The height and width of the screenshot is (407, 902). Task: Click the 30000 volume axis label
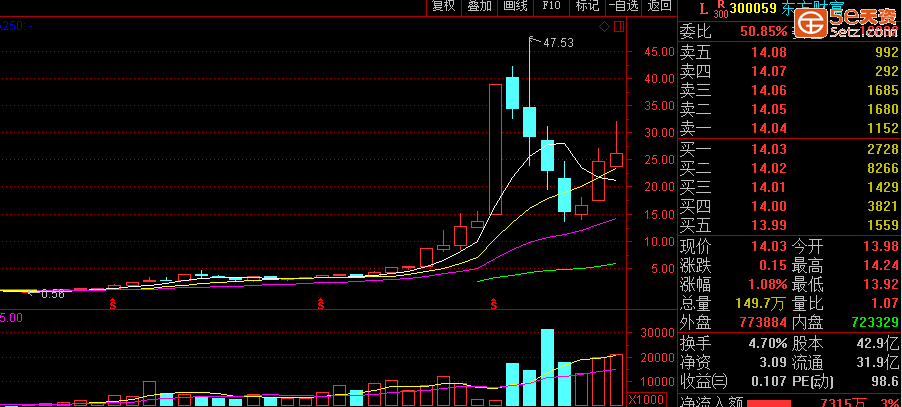point(656,333)
